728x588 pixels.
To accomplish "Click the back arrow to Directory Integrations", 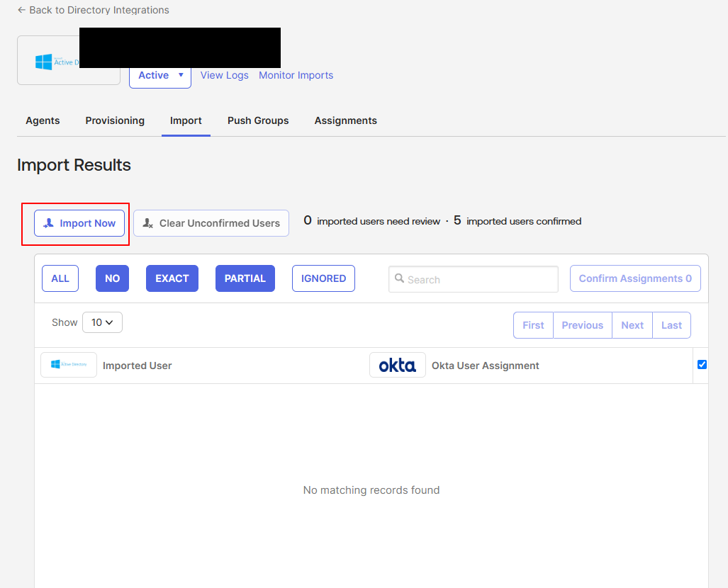I will [x=21, y=10].
